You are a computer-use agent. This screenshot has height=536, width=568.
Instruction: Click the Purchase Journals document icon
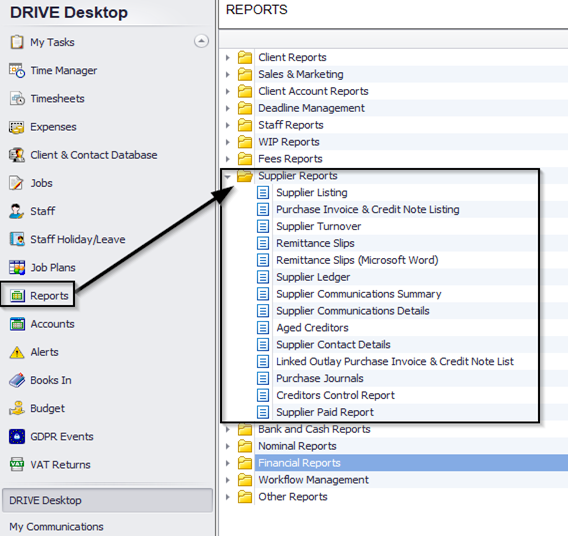click(263, 378)
